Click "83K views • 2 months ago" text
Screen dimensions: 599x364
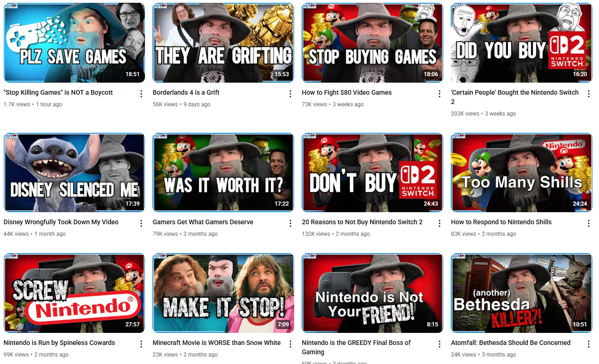click(x=483, y=234)
